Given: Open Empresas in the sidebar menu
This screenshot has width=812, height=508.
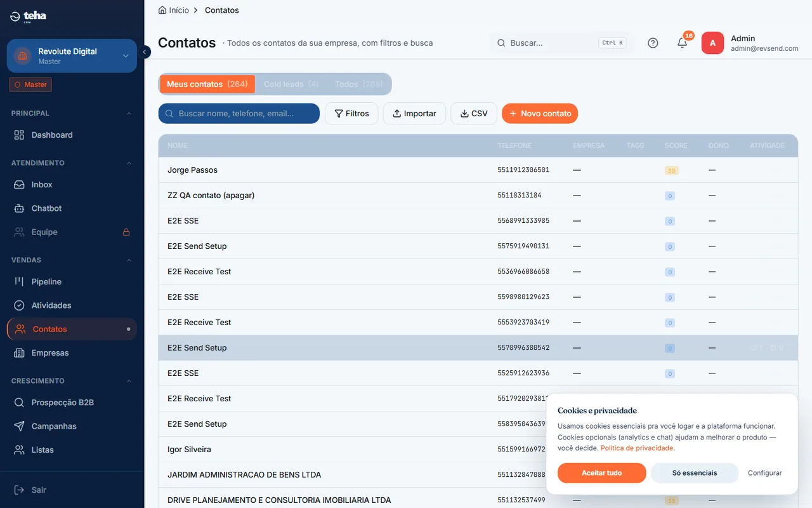Looking at the screenshot, I should tap(72, 353).
